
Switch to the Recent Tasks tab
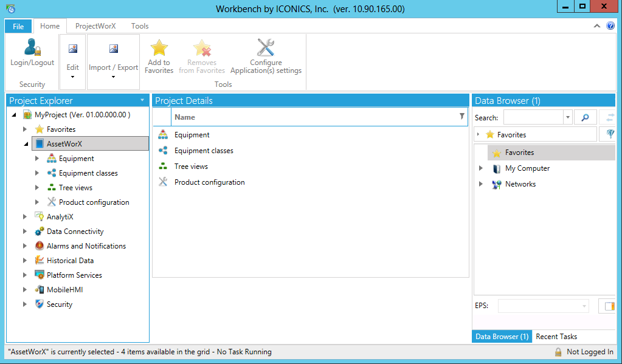(556, 337)
